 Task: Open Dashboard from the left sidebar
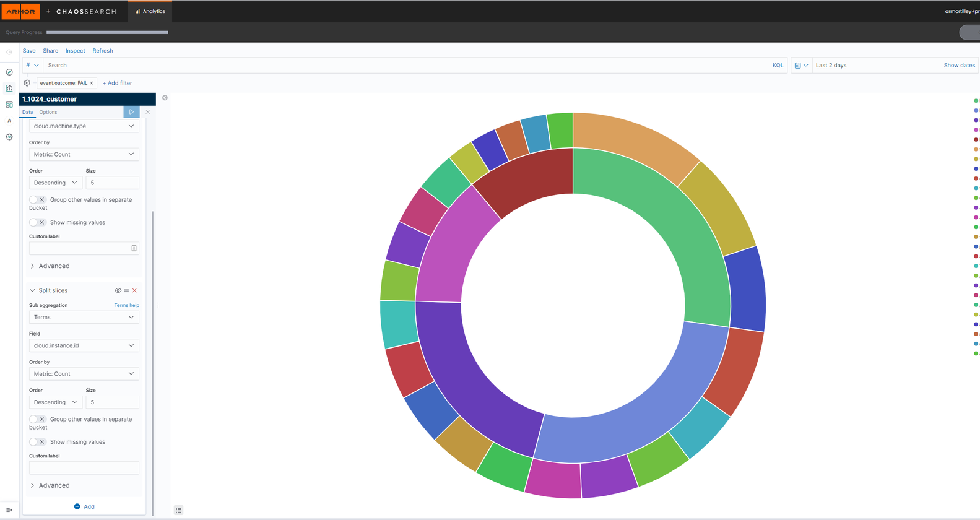click(x=9, y=105)
